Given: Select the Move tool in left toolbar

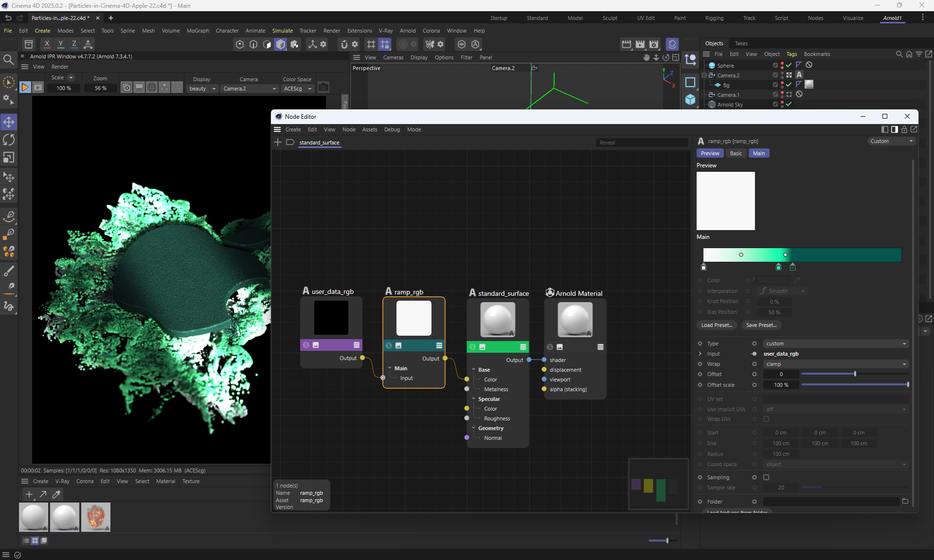Looking at the screenshot, I should 9,122.
